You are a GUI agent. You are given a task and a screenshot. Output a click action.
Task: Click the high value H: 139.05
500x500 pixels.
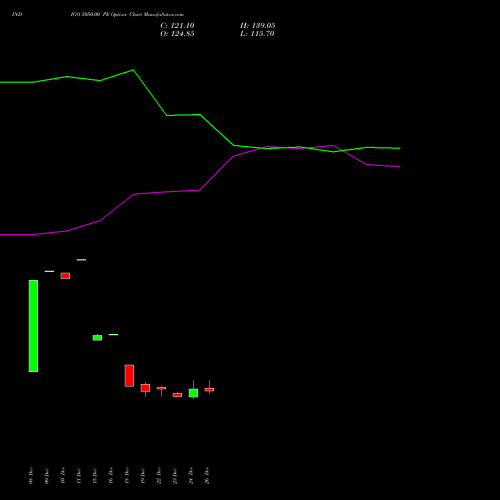coord(258,26)
